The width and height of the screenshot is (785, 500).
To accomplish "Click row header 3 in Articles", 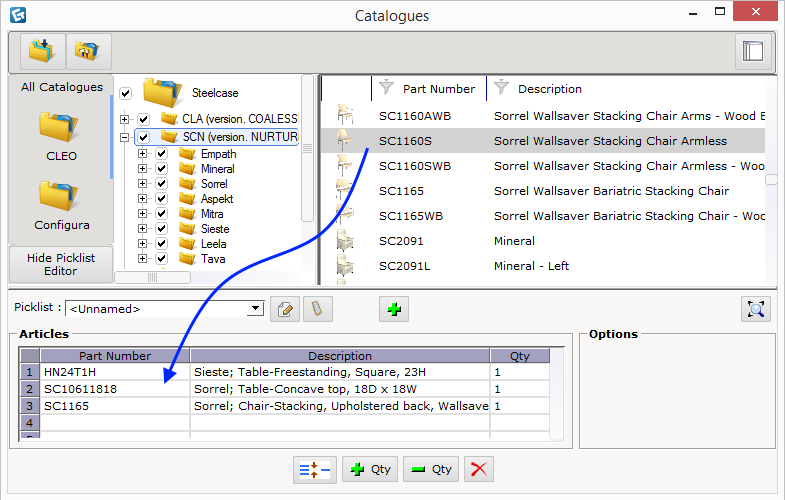I will 30,406.
